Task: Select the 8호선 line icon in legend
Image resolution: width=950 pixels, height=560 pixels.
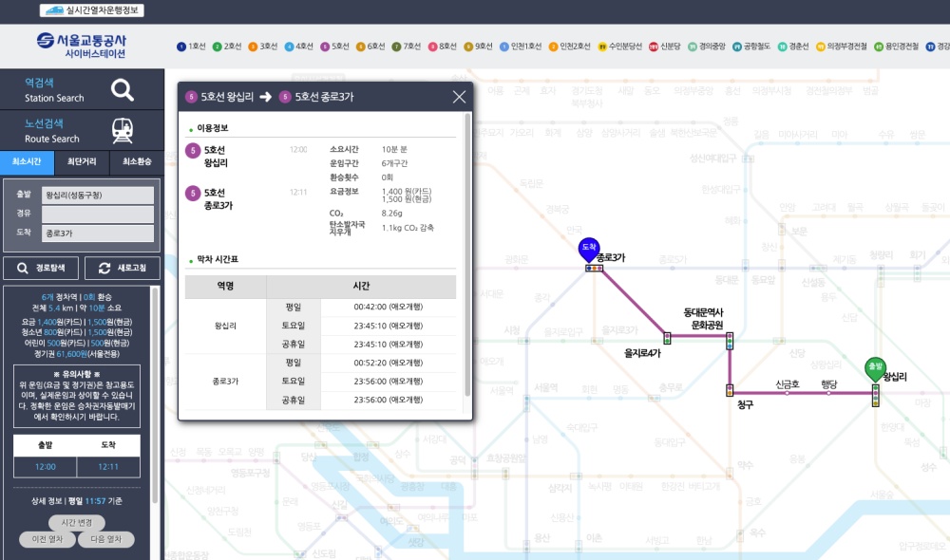Action: 432,47
